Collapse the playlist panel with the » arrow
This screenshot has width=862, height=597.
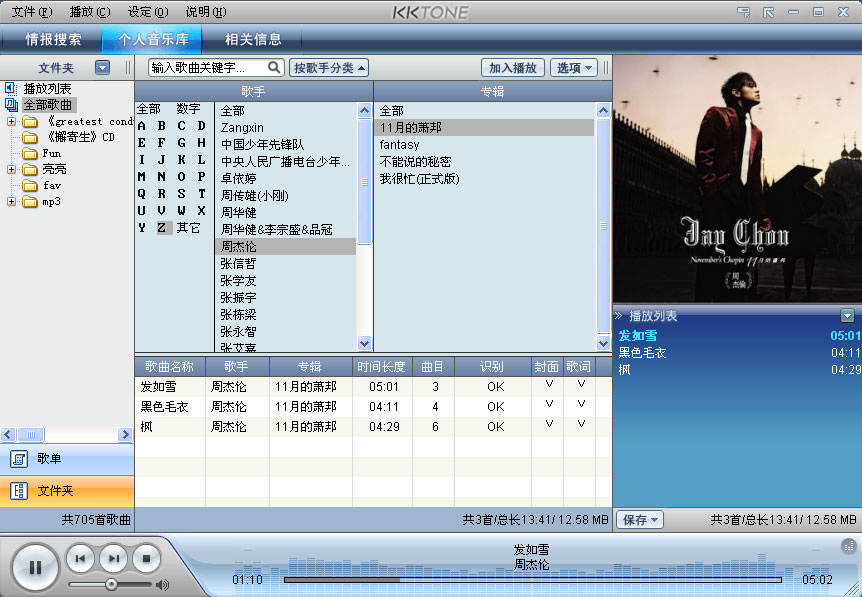tap(618, 316)
